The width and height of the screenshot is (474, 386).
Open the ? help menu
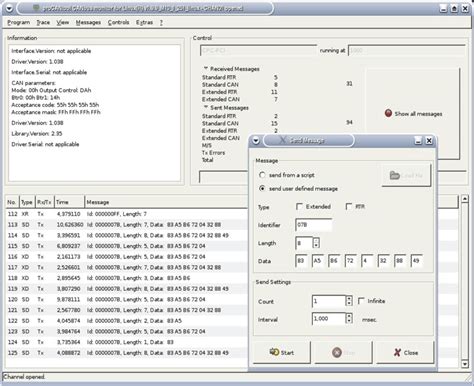pyautogui.click(x=161, y=22)
